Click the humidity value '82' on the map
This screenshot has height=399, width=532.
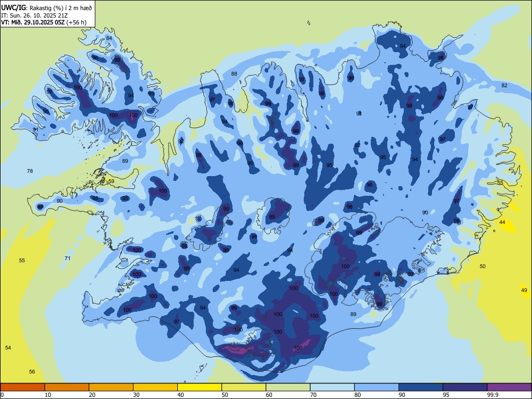tap(504, 86)
